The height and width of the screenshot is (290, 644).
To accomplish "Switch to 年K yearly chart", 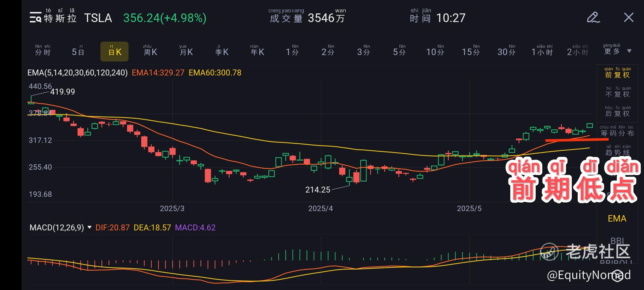I will coord(258,50).
